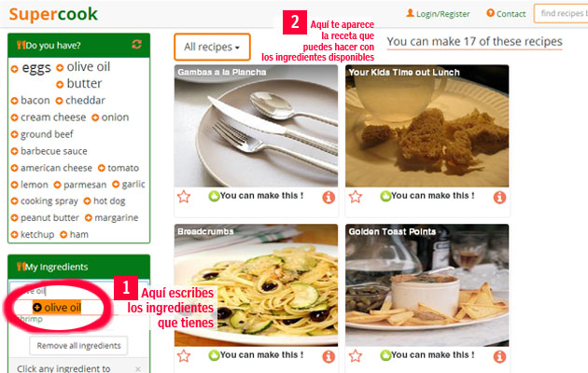Open the Breadcrumbs recipe thumbnail
Viewport: 588px width, 373px height.
256,285
